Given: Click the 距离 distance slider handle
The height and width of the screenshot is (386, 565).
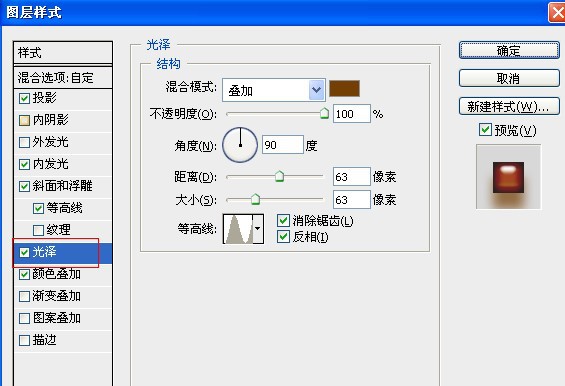Looking at the screenshot, I should pyautogui.click(x=279, y=177).
